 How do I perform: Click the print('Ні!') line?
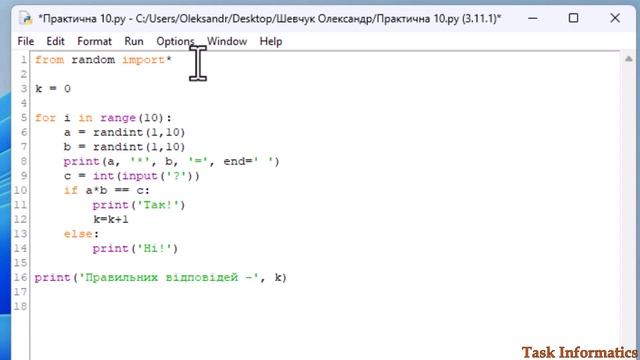coord(135,249)
